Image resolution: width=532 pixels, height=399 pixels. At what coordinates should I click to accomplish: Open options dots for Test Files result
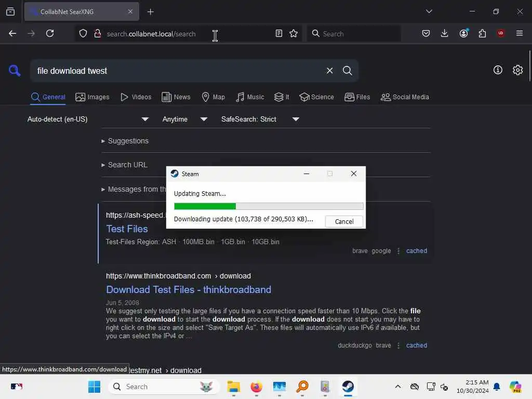tap(398, 251)
